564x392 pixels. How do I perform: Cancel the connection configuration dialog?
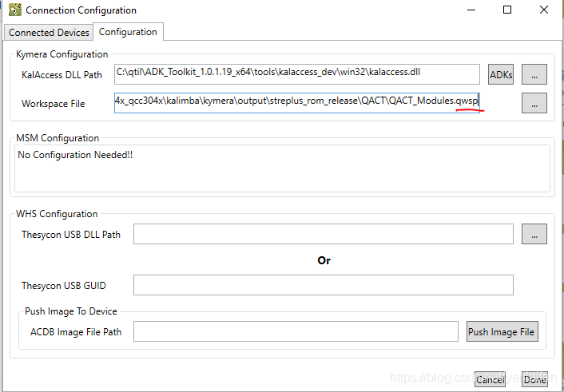490,380
